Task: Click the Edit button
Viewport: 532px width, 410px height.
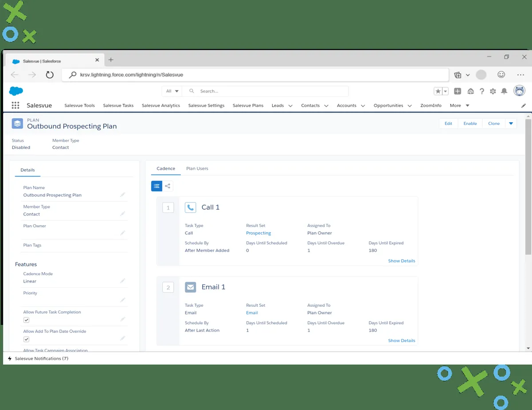Action: 448,123
